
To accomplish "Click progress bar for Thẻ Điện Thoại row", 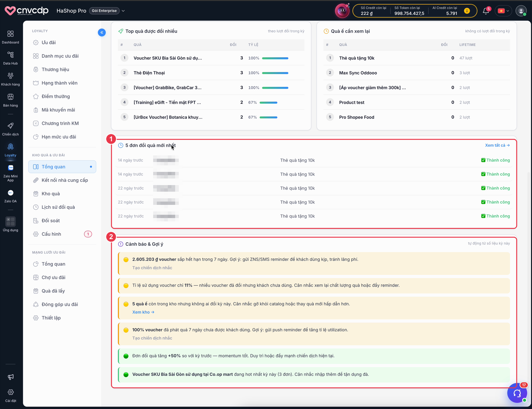I will 275,73.
